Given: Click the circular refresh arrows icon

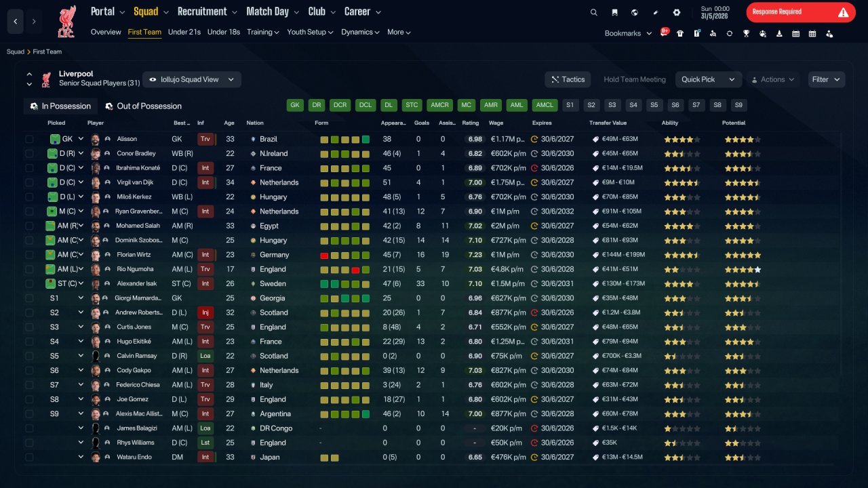Looking at the screenshot, I should (730, 33).
